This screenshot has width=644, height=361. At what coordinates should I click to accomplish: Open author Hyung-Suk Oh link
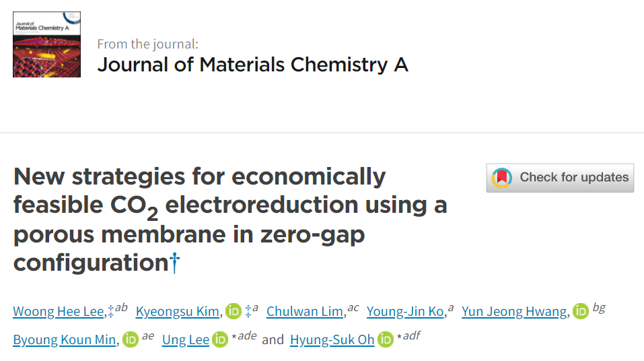pos(332,340)
